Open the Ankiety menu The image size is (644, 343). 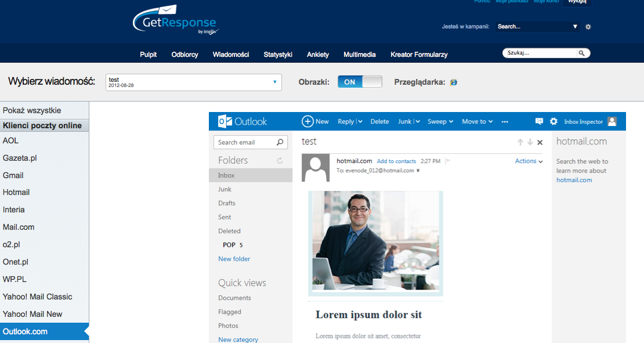pos(318,55)
